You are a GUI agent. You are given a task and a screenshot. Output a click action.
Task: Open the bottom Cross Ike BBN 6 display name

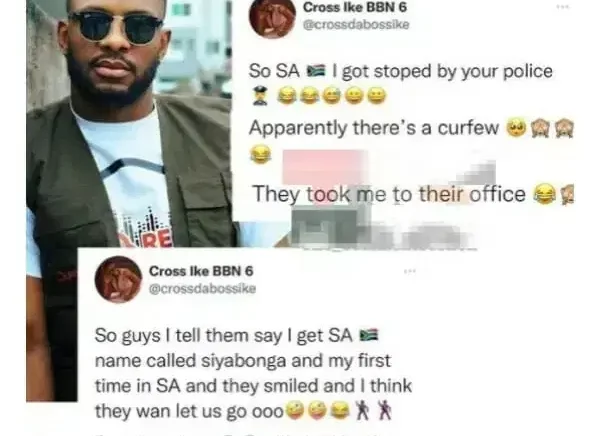pos(201,271)
